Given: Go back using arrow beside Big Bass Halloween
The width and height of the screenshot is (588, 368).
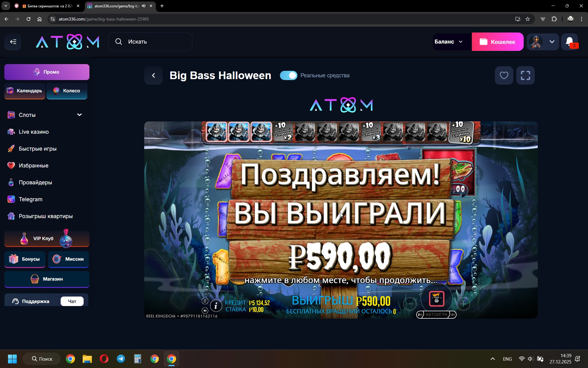Looking at the screenshot, I should tap(154, 75).
